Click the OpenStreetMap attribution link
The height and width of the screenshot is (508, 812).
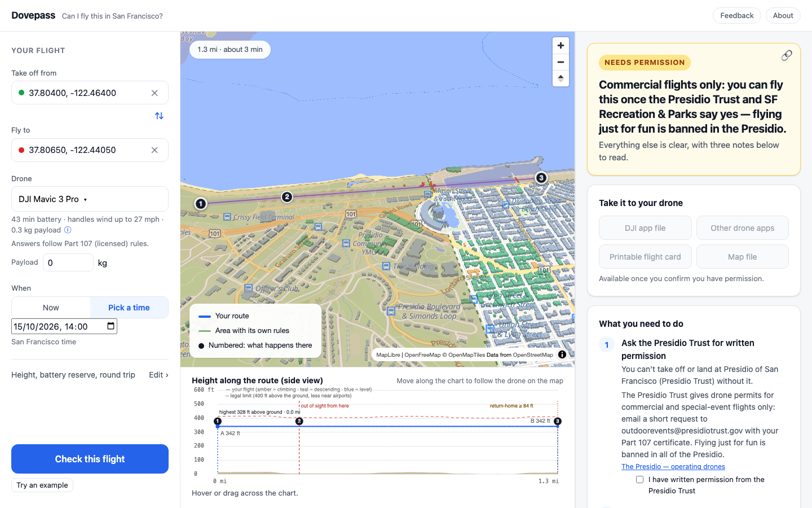coord(533,355)
